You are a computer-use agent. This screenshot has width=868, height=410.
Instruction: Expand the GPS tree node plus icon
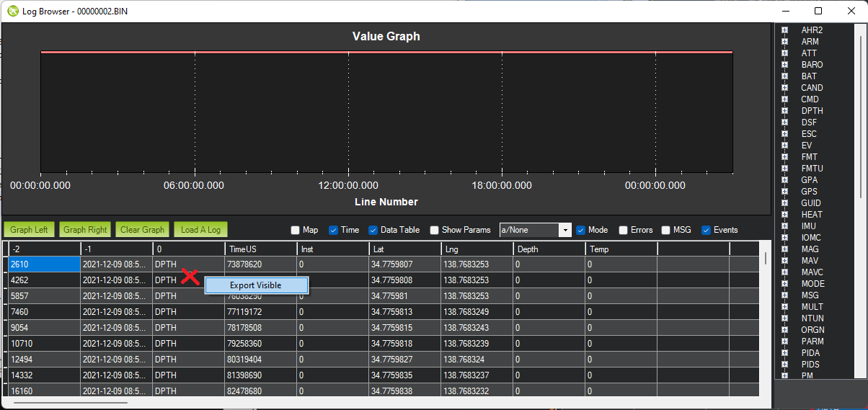point(784,192)
